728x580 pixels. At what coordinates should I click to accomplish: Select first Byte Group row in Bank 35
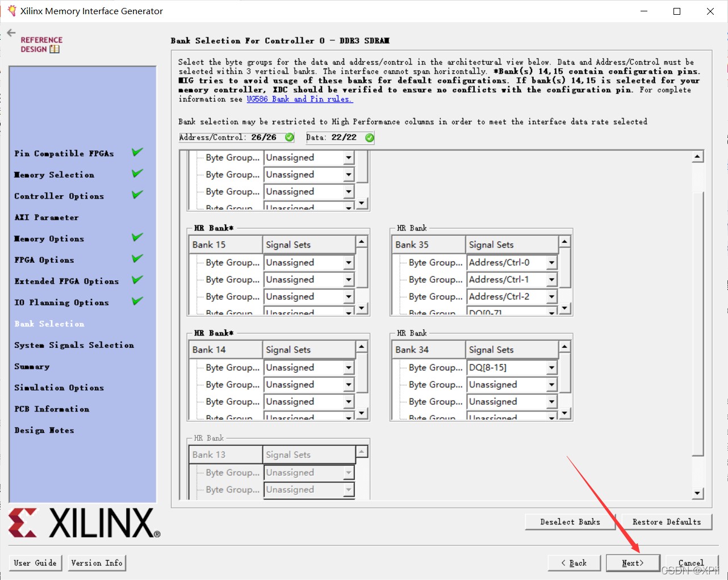point(436,263)
